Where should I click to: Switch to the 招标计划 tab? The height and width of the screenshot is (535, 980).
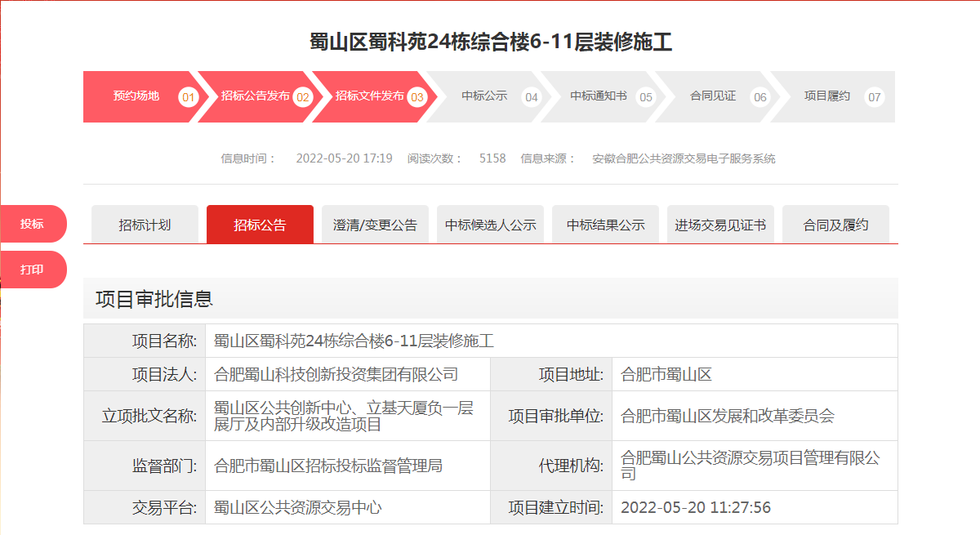(145, 225)
